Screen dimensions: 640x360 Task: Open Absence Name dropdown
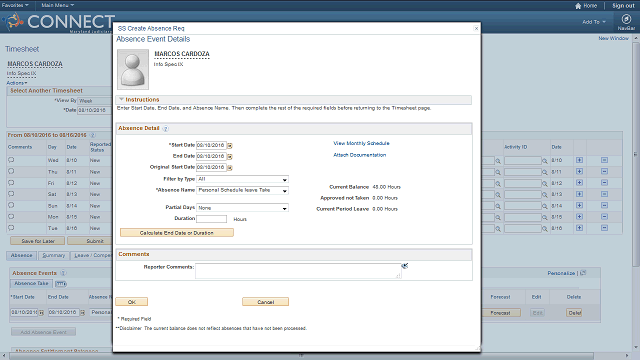(x=242, y=190)
